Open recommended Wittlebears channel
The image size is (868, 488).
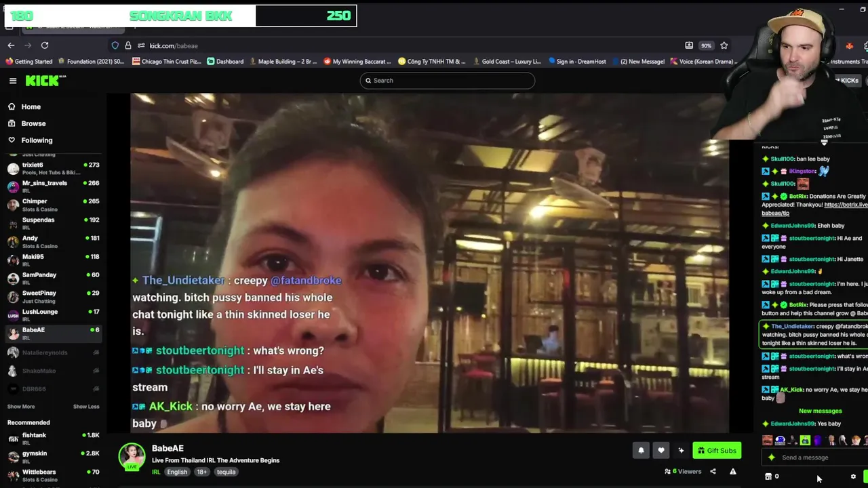click(53, 474)
